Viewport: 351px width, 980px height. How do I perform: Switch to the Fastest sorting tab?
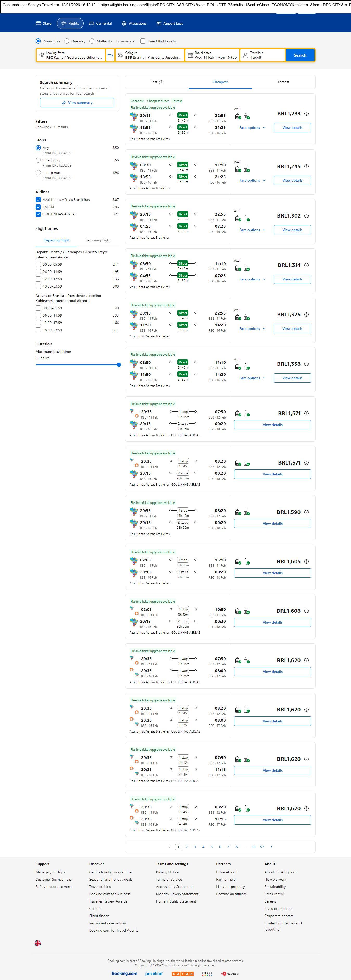(x=283, y=82)
